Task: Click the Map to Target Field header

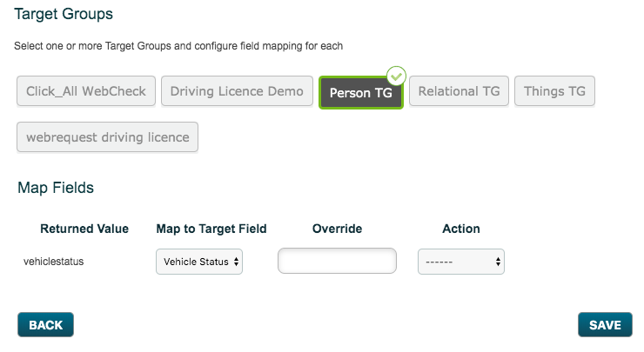Action: pos(211,229)
